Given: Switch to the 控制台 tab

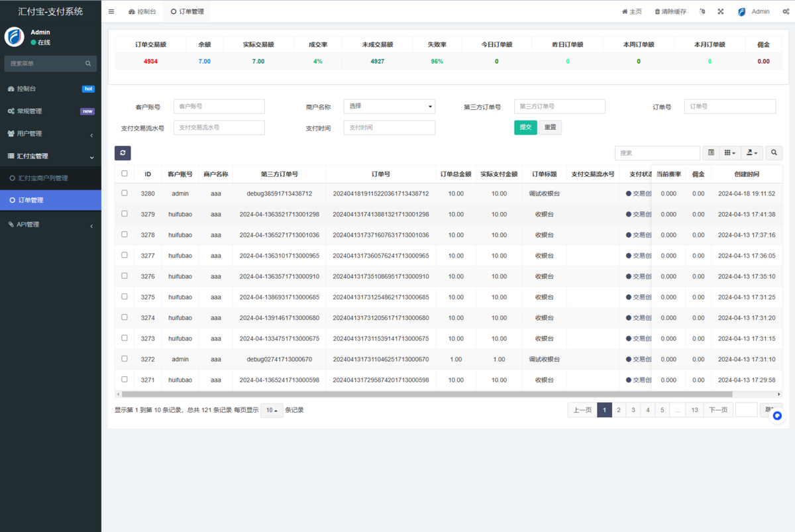Looking at the screenshot, I should [142, 11].
